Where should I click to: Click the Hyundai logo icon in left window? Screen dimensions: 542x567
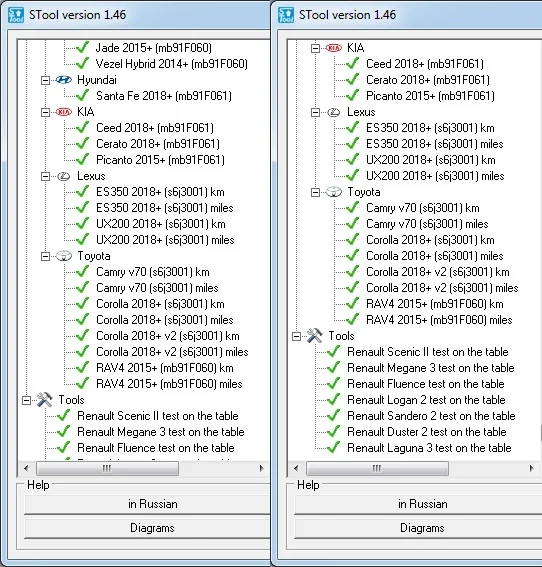point(64,80)
